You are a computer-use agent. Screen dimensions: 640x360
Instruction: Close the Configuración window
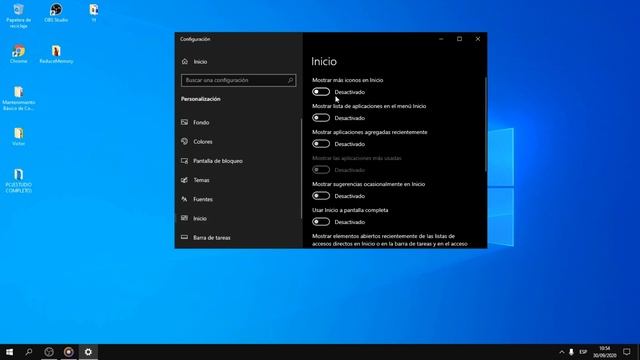pyautogui.click(x=478, y=39)
